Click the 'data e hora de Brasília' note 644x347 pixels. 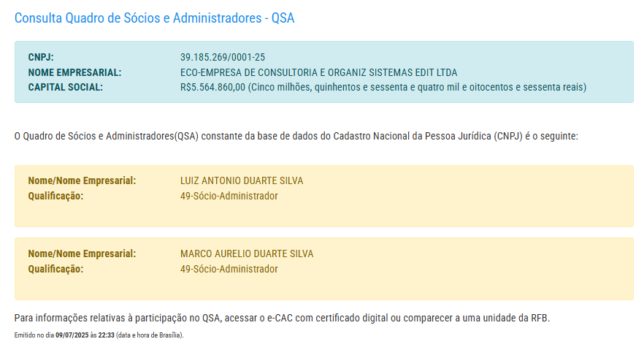click(150, 335)
